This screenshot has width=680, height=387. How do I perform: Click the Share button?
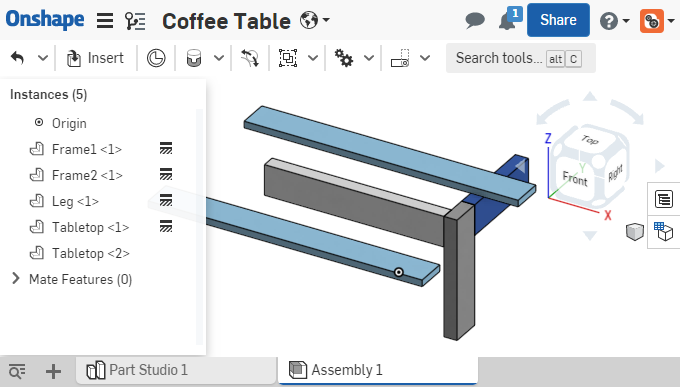(x=558, y=20)
